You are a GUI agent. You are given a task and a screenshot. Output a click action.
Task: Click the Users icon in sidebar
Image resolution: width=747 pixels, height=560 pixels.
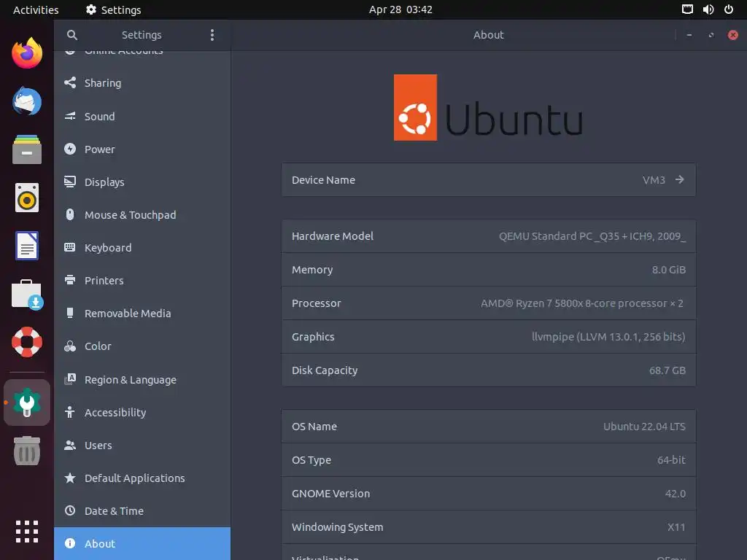pos(70,446)
